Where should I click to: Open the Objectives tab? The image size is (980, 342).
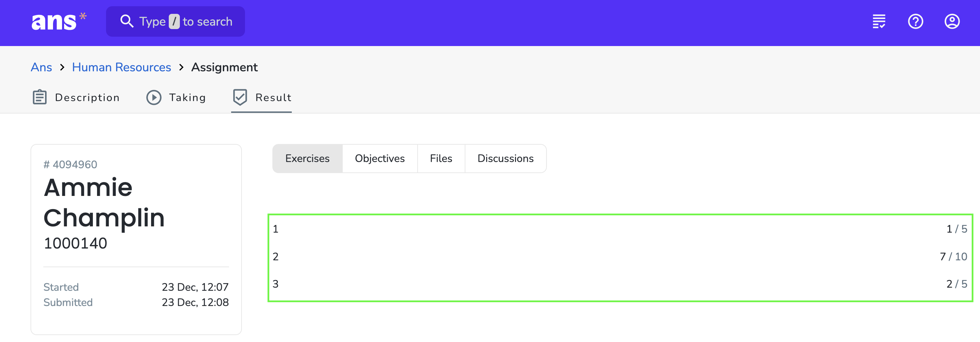pyautogui.click(x=380, y=159)
